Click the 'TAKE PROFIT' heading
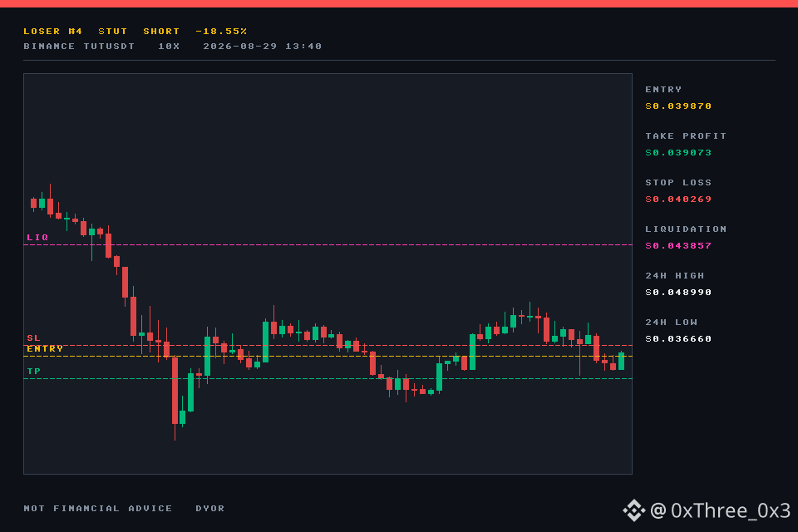Image resolution: width=798 pixels, height=532 pixels. point(686,136)
